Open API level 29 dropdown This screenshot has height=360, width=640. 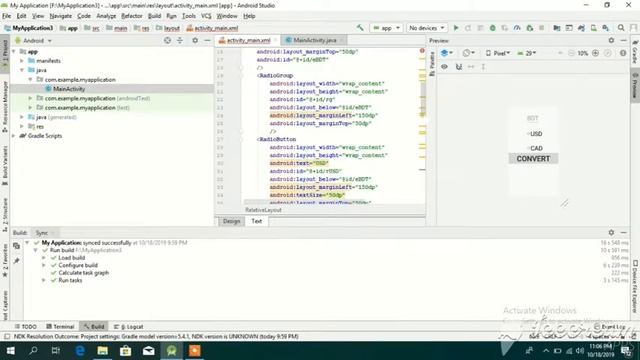point(527,53)
